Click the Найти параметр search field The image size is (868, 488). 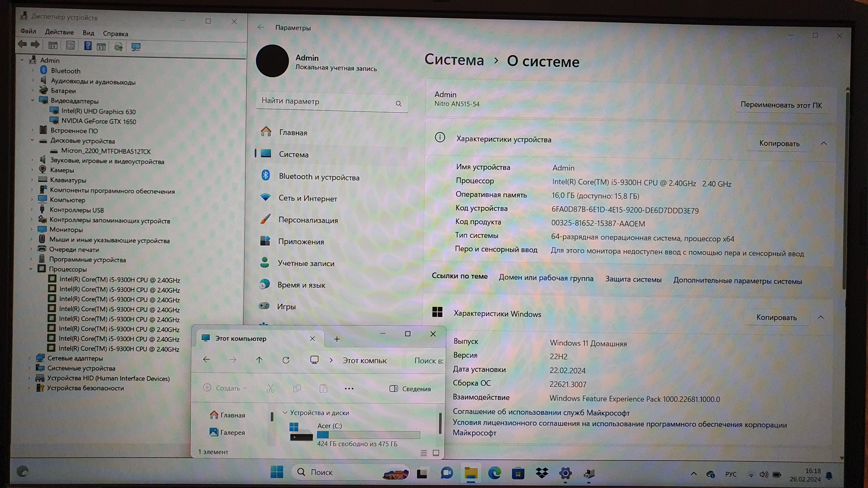click(x=326, y=102)
